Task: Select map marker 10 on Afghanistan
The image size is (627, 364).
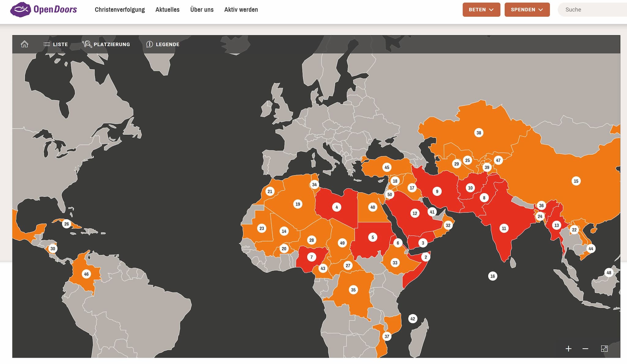Action: 470,188
